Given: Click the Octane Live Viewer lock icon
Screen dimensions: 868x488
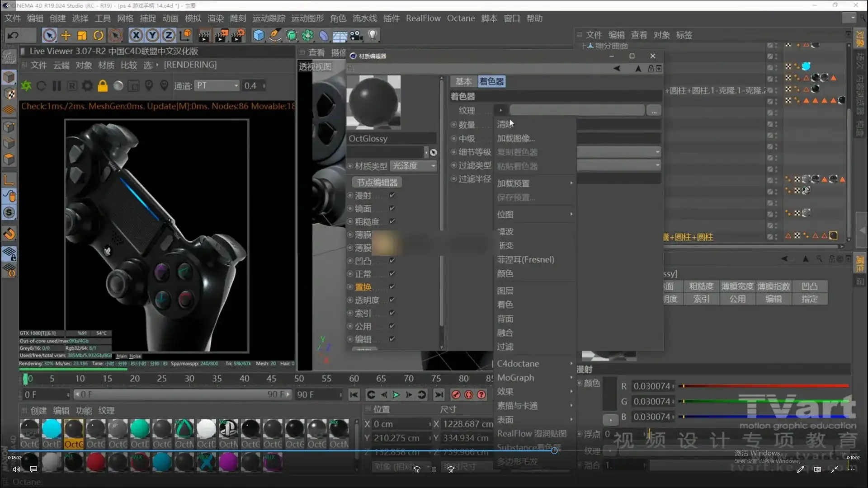Looking at the screenshot, I should click(x=103, y=86).
